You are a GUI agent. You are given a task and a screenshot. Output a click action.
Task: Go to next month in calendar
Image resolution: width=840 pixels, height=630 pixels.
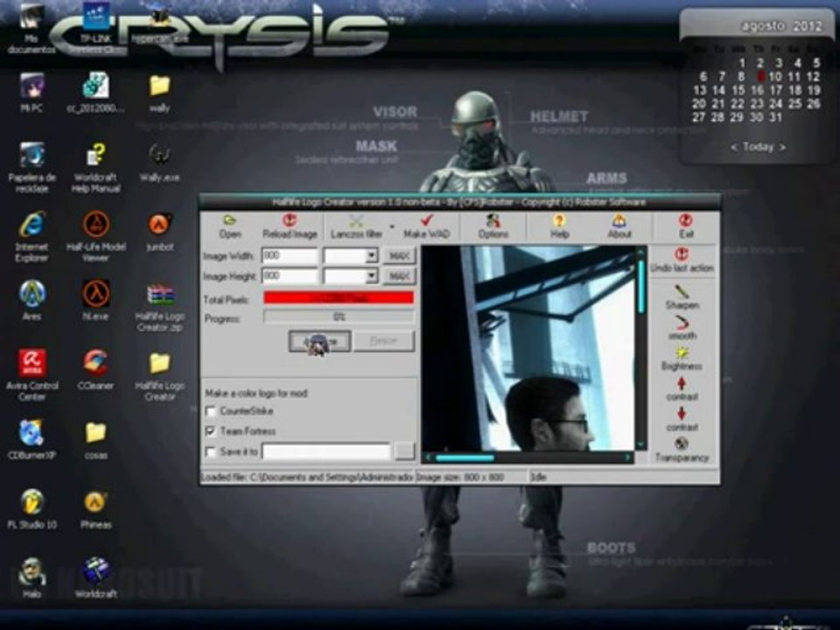coord(782,147)
